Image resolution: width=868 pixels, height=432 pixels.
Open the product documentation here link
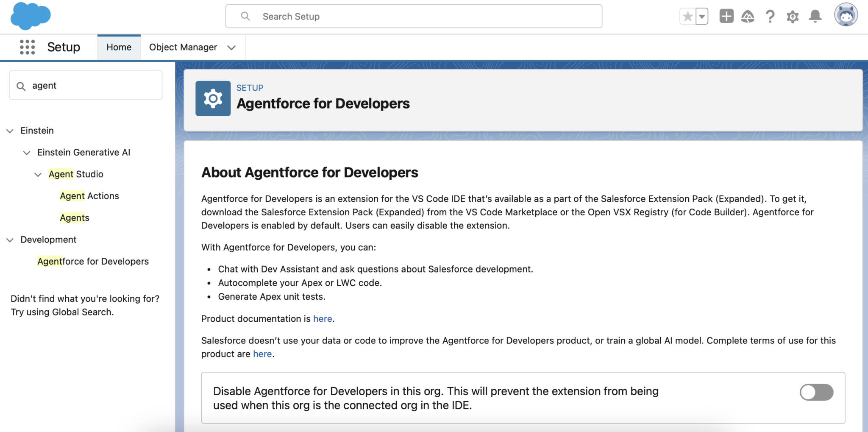[322, 318]
